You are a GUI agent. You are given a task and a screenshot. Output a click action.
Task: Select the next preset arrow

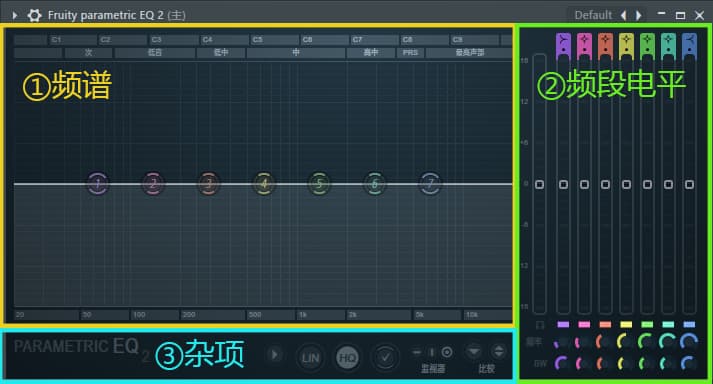pos(638,15)
